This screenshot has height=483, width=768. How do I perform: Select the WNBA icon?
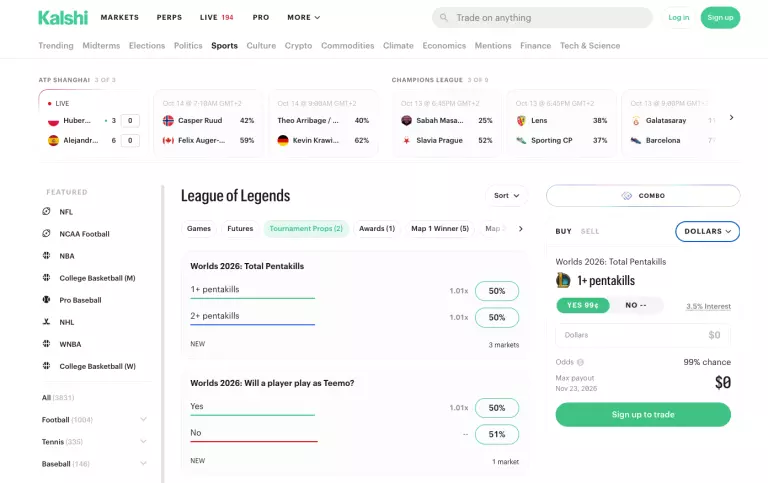pyautogui.click(x=47, y=344)
